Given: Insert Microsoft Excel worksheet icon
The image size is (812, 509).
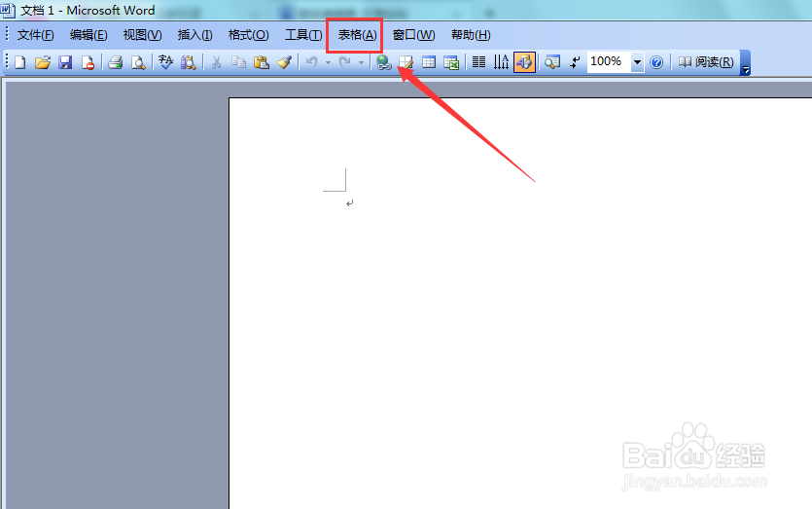Looking at the screenshot, I should 451,62.
